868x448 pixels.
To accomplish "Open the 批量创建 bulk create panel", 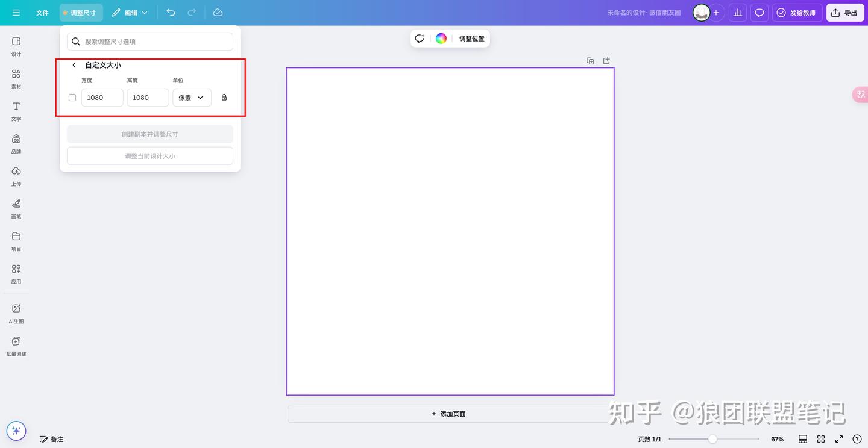I will click(16, 346).
